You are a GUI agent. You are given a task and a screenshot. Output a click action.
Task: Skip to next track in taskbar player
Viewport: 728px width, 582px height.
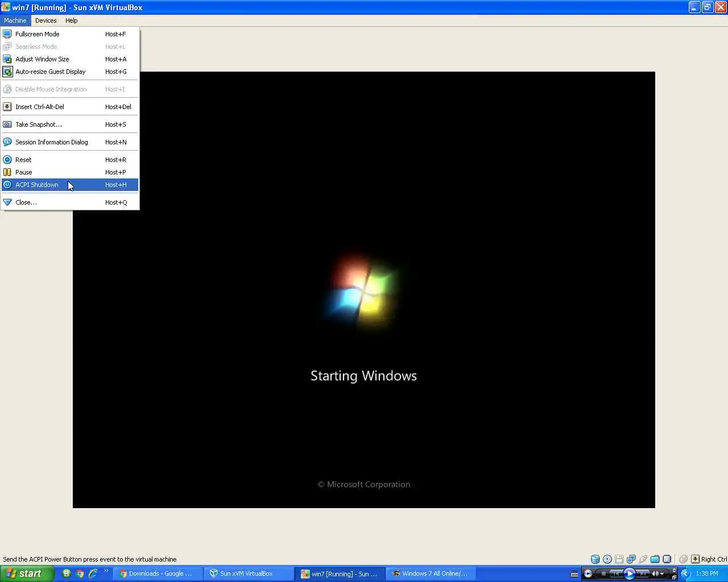[643, 573]
